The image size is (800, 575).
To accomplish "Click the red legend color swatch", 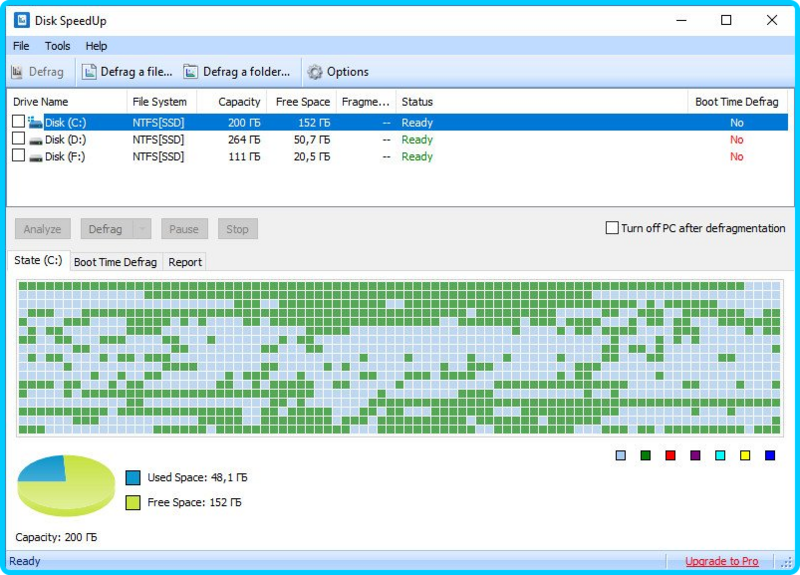I will click(x=670, y=455).
